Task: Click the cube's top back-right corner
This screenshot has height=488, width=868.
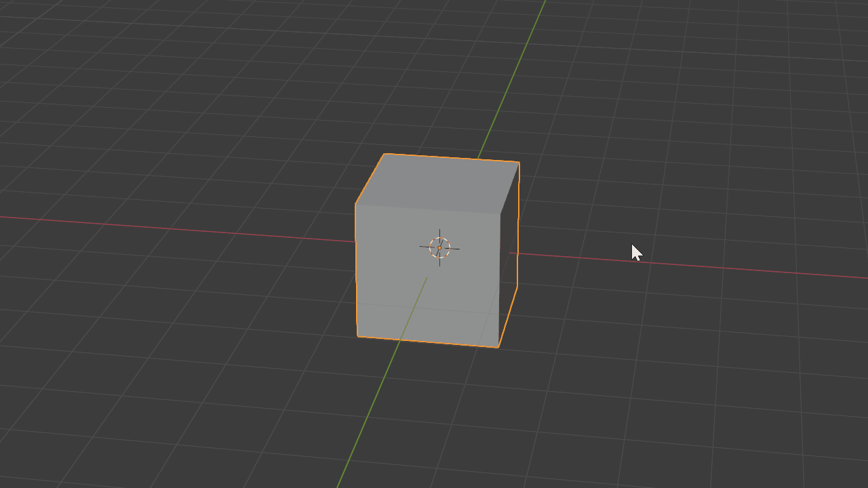Action: coord(519,163)
